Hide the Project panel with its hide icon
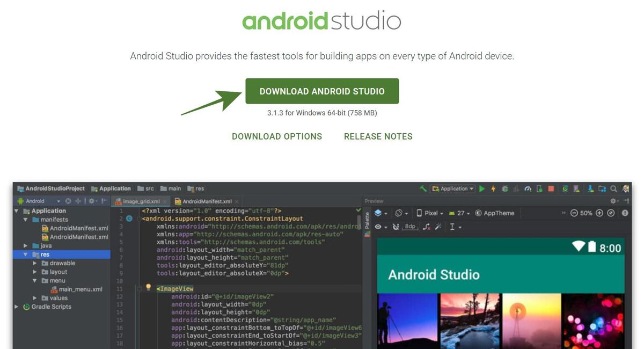Screen dimensions: 644x349 [x=104, y=201]
